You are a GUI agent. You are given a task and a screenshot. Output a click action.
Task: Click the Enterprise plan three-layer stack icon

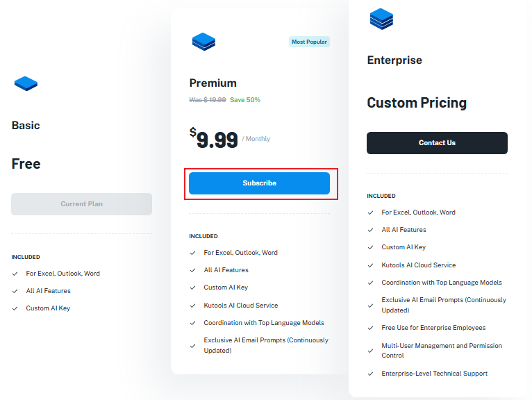[381, 19]
